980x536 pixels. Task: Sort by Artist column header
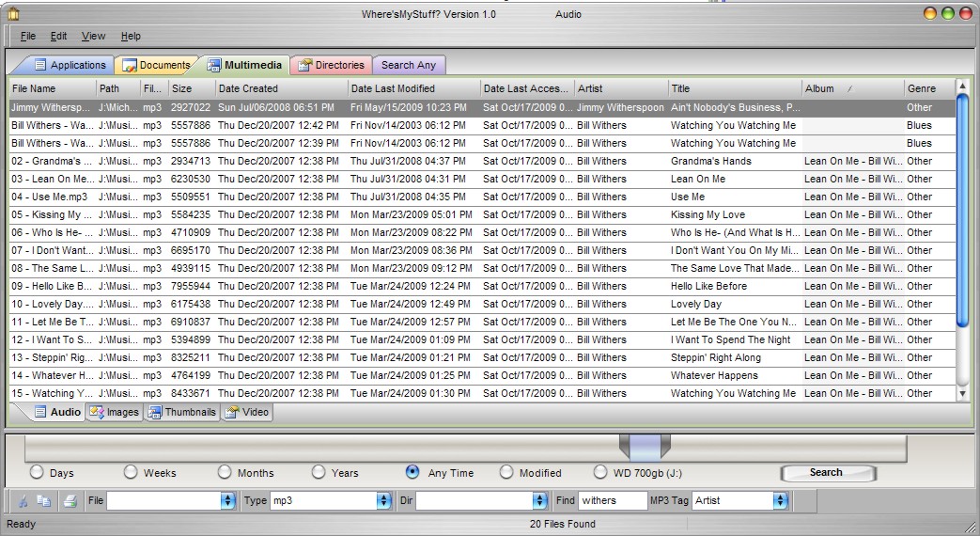pos(621,88)
